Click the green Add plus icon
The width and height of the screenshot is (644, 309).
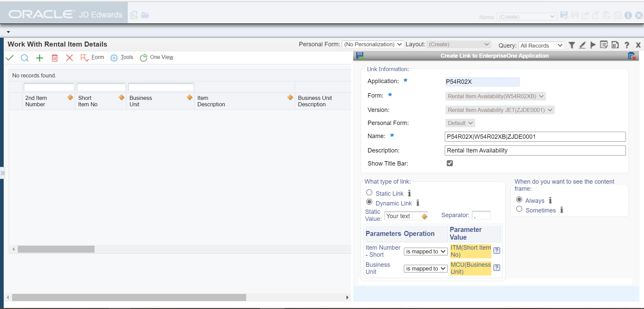40,58
